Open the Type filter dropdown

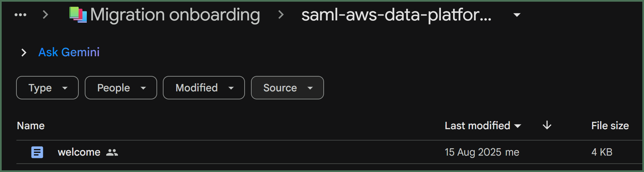pos(47,88)
